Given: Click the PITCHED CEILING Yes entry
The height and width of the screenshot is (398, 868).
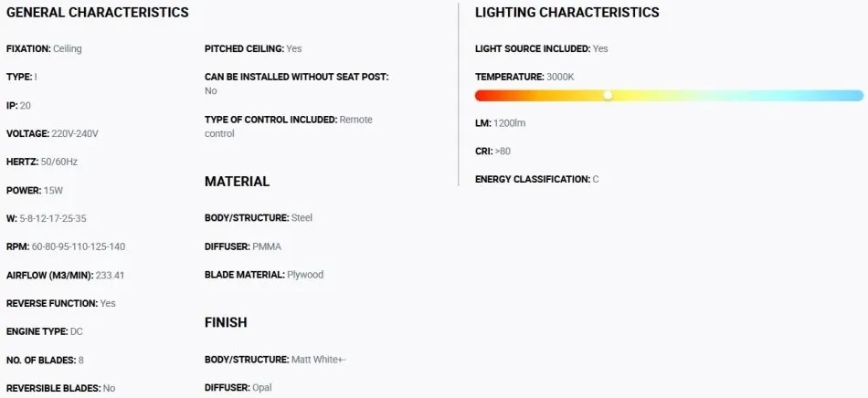Looking at the screenshot, I should coord(253,48).
